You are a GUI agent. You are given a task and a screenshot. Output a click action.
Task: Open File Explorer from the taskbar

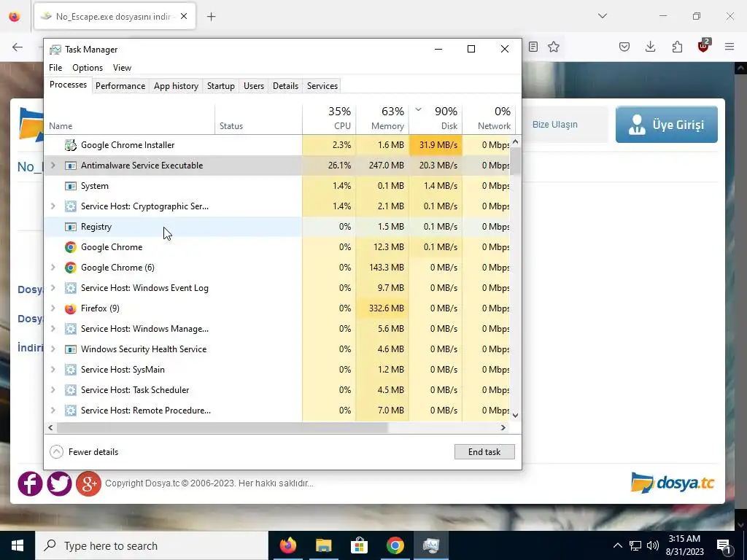[323, 545]
